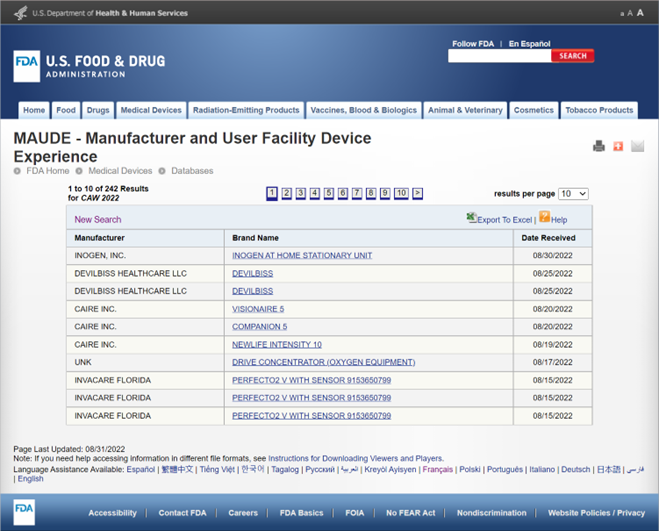Screen dimensions: 659x531
Task: Click Export To Excel text link
Action: click(x=505, y=220)
